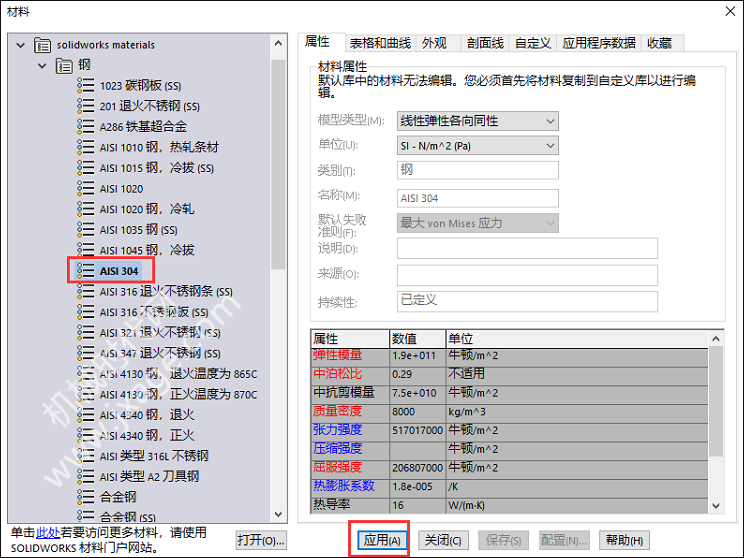Click the 名称 field containing AISI 304
This screenshot has width=744, height=558.
(477, 198)
